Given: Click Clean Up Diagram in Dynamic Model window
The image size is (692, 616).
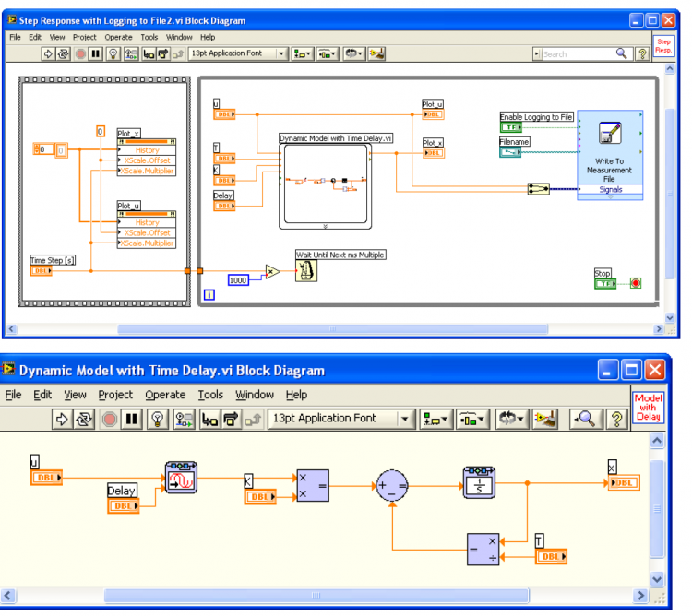Looking at the screenshot, I should (x=545, y=419).
